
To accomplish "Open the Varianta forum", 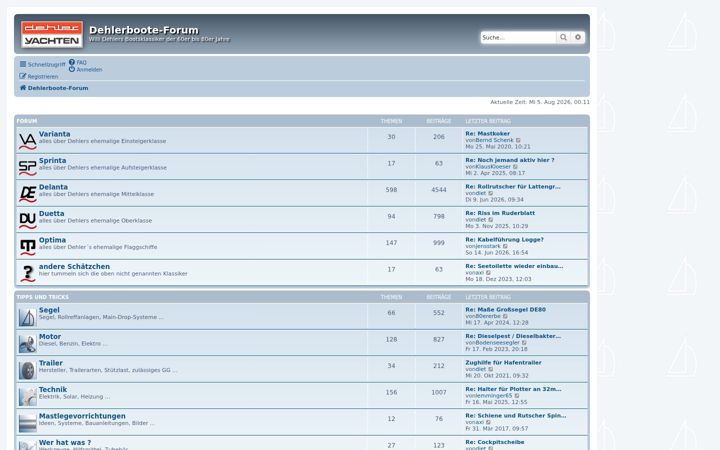I will click(x=55, y=134).
